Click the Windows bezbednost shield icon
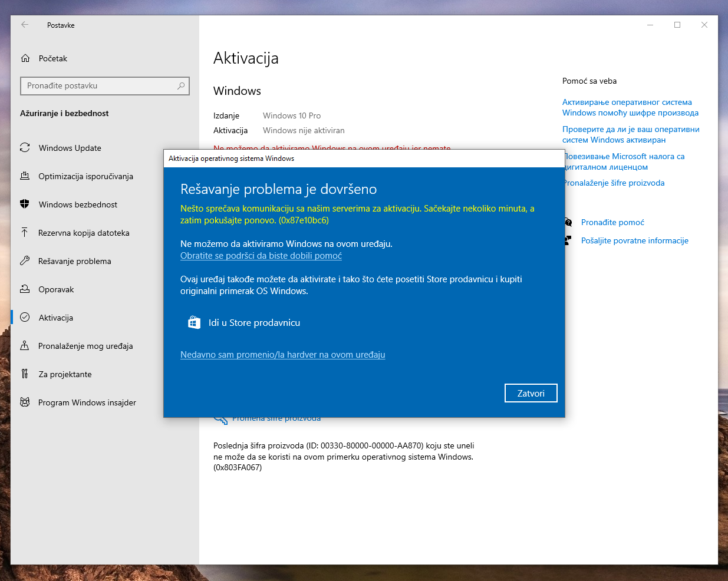Image resolution: width=728 pixels, height=581 pixels. click(25, 204)
